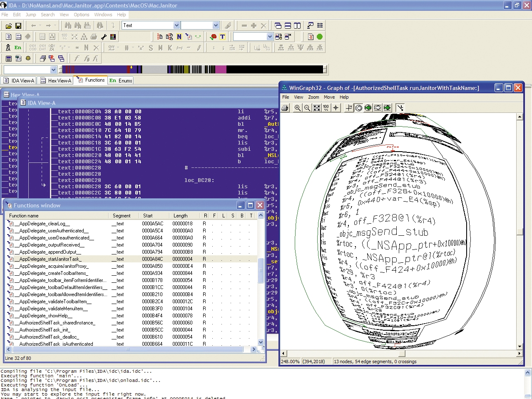Click Zoom in magnifier in WinGraph32
Screen dimensions: 532x399
(298, 108)
